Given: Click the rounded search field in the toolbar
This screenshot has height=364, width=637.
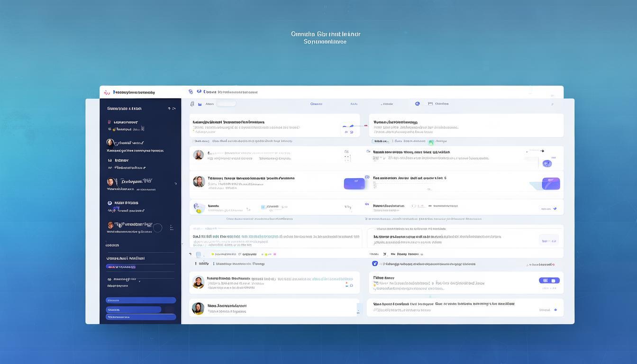Looking at the screenshot, I should pyautogui.click(x=226, y=104).
